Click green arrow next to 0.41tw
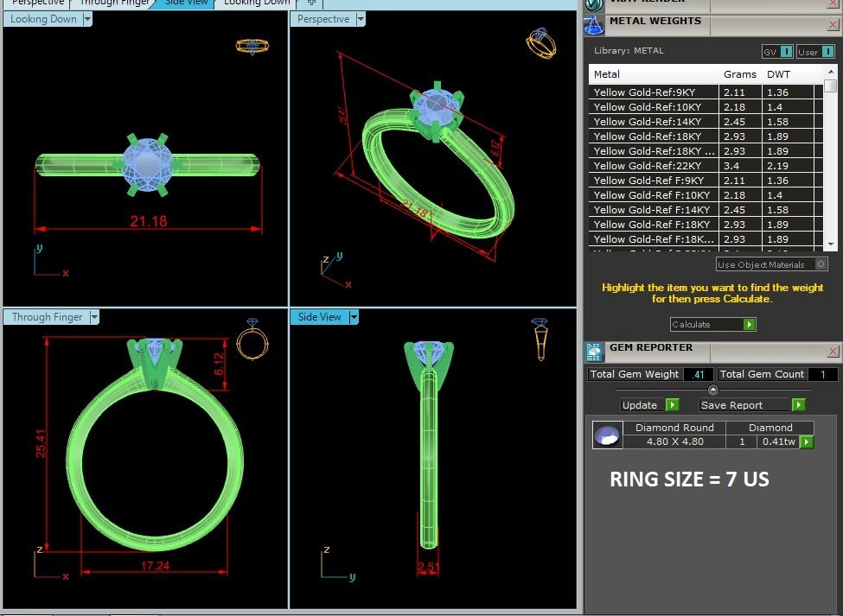 tap(806, 441)
